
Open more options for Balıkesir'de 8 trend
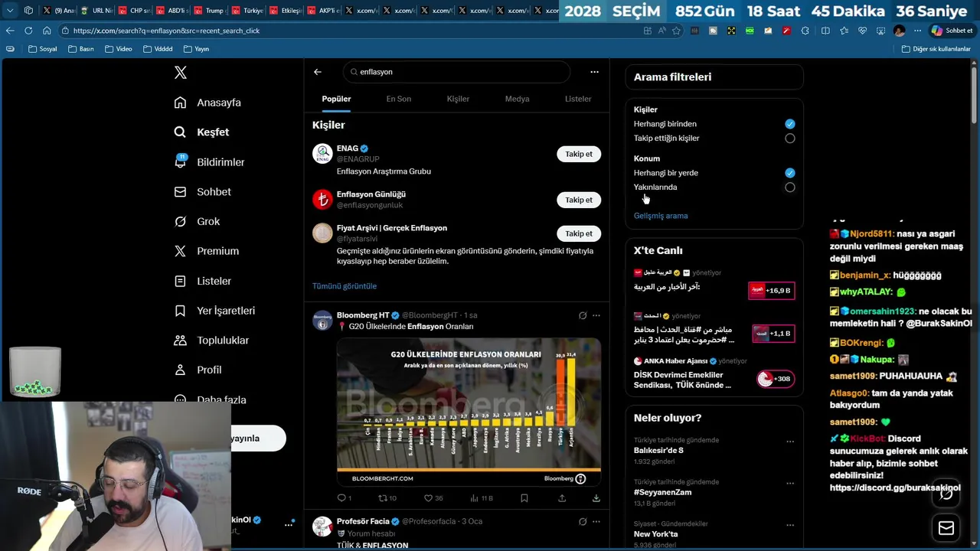(x=790, y=441)
